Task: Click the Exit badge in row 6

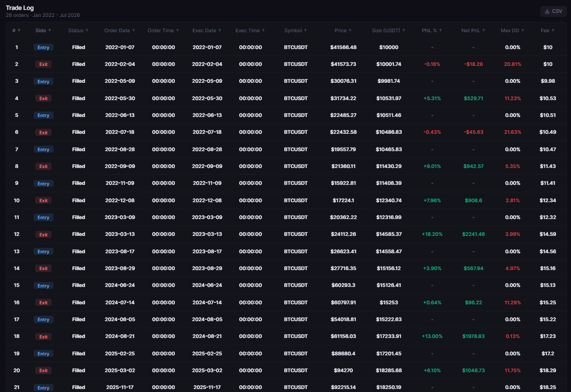Action: coord(43,132)
